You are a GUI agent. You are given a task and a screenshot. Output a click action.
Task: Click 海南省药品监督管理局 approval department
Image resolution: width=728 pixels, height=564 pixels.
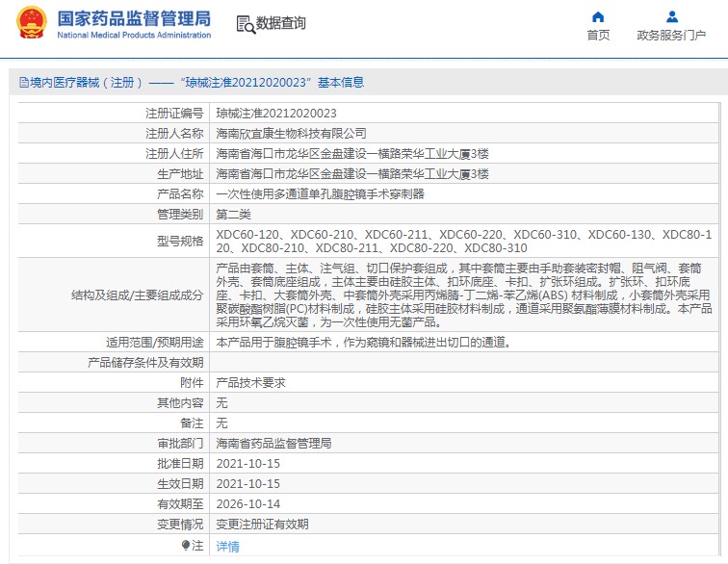coord(273,444)
